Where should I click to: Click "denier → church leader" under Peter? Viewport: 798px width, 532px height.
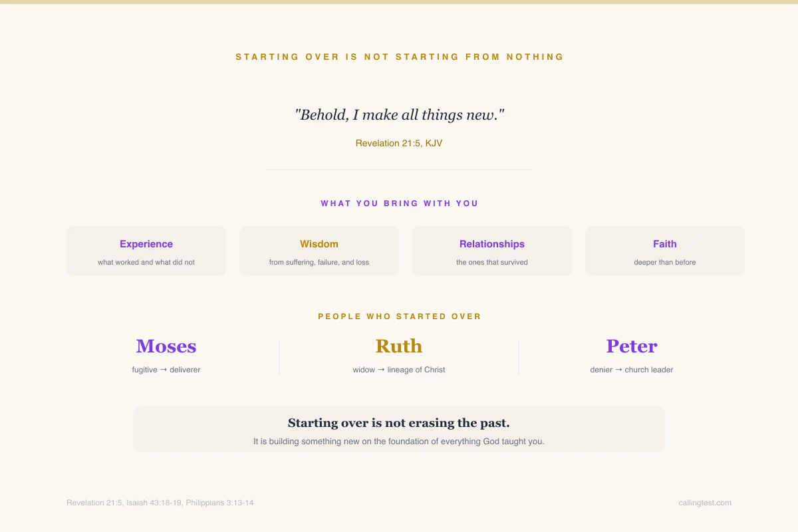pyautogui.click(x=632, y=370)
